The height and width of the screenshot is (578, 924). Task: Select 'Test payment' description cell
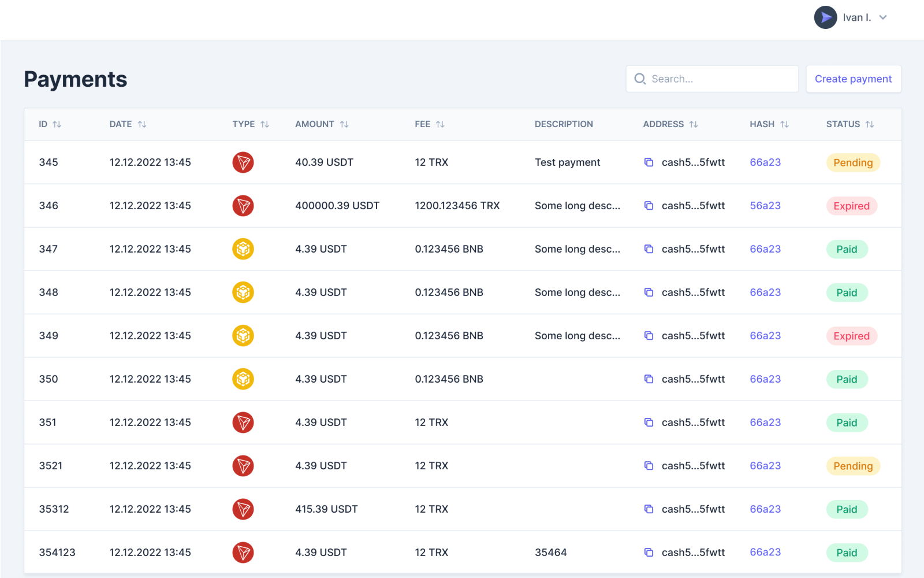click(567, 162)
